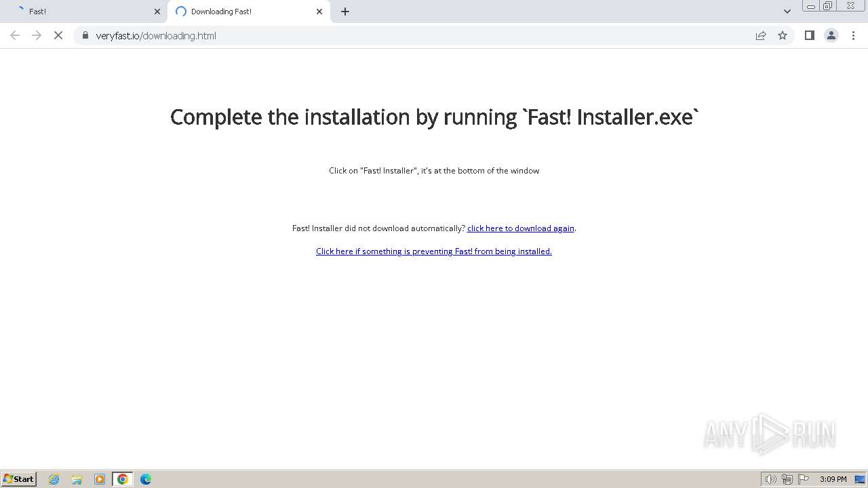868x488 pixels.
Task: Click the 'Complete the installation' heading
Action: 434,117
